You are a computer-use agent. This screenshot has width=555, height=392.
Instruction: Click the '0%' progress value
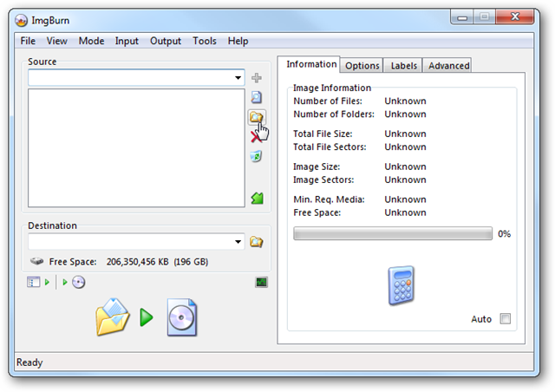coord(504,233)
